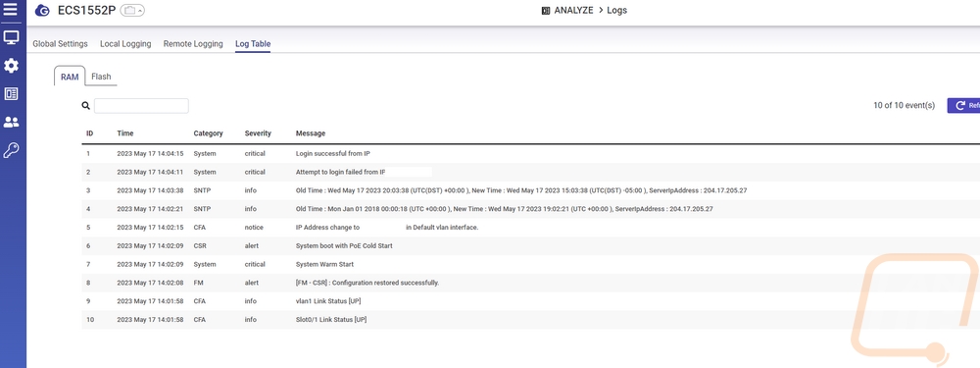Open the Local Logging tab
The image size is (980, 368).
point(125,44)
